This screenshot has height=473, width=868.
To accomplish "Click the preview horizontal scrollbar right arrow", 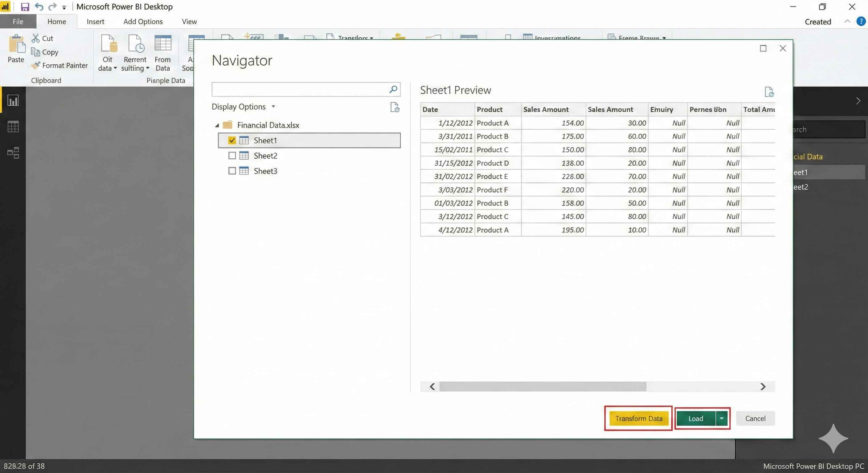I will pos(763,387).
